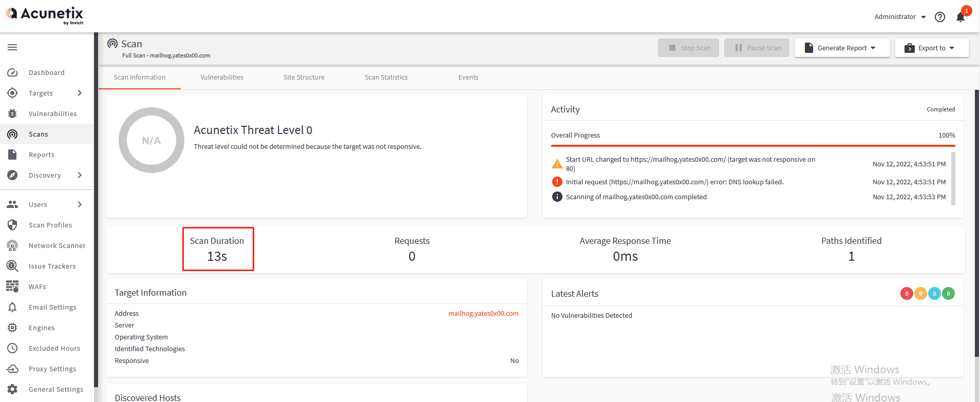Expand the Targets submenu chevron
This screenshot has height=402, width=980.
80,93
